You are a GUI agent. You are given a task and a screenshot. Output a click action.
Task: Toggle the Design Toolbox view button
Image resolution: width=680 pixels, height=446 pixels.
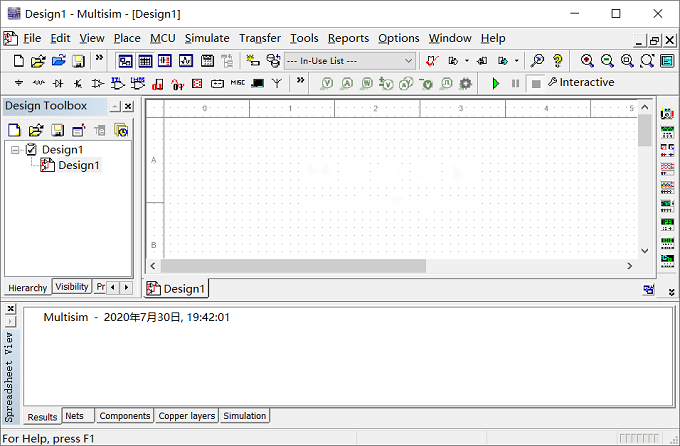click(125, 61)
